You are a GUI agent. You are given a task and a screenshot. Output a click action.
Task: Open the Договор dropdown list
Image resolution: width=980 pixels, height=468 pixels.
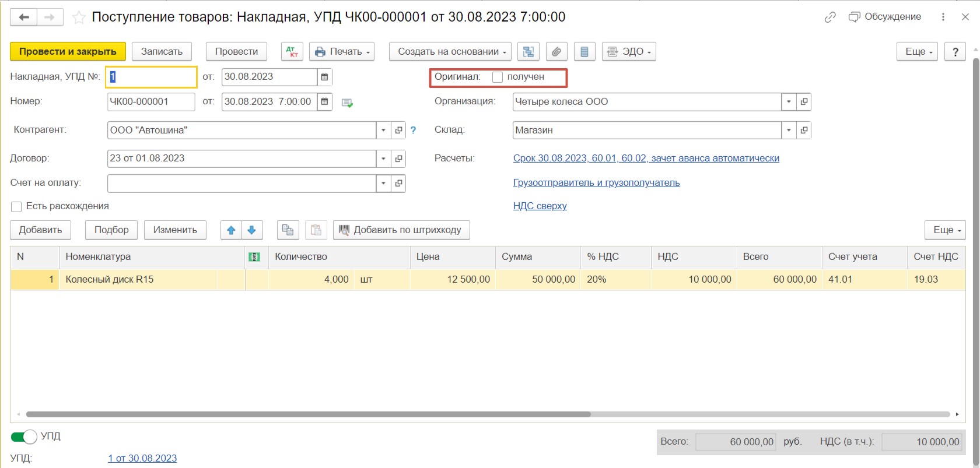coord(383,159)
